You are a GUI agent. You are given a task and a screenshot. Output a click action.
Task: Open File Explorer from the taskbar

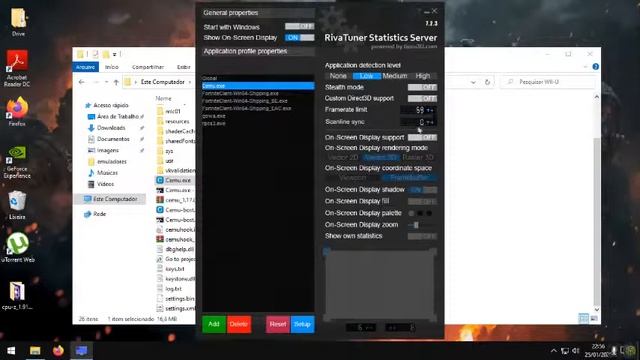point(35,351)
